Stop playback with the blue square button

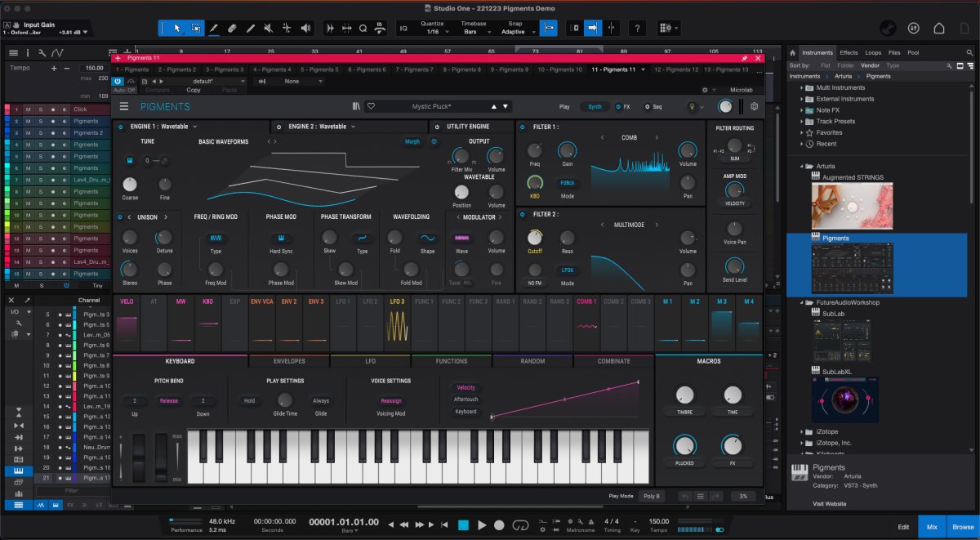click(x=463, y=525)
